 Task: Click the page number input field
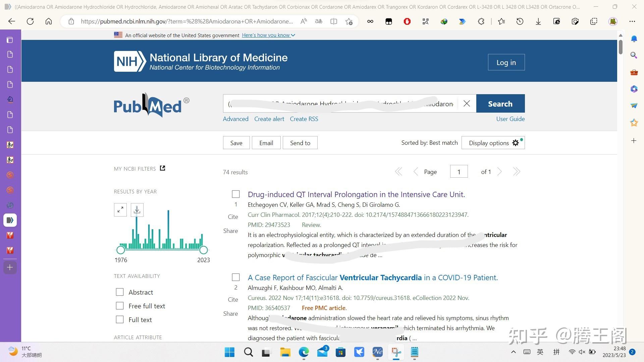459,172
